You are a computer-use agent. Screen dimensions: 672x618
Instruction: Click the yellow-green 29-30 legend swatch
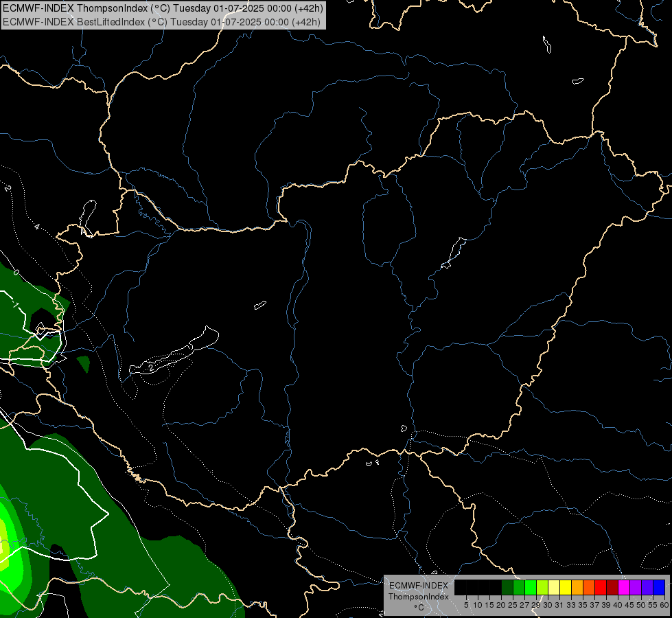pyautogui.click(x=542, y=587)
